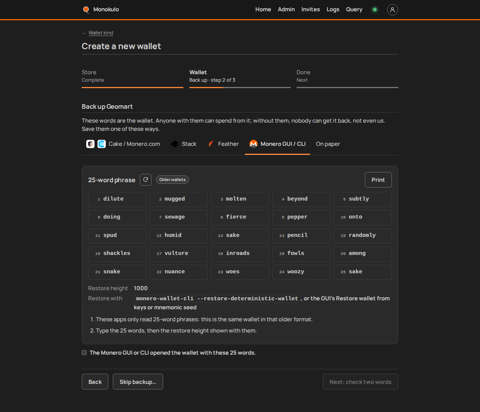Click the Monokulo logo in header

101,9
